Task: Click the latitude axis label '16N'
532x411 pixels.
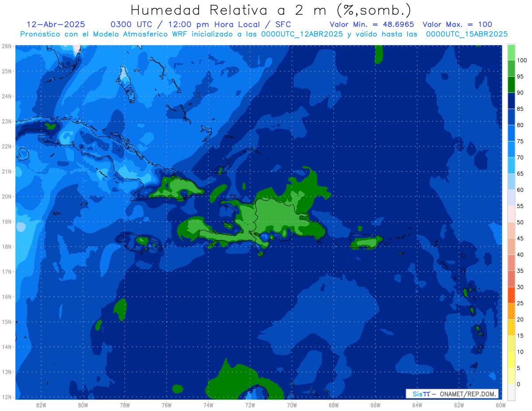Action: (x=6, y=297)
